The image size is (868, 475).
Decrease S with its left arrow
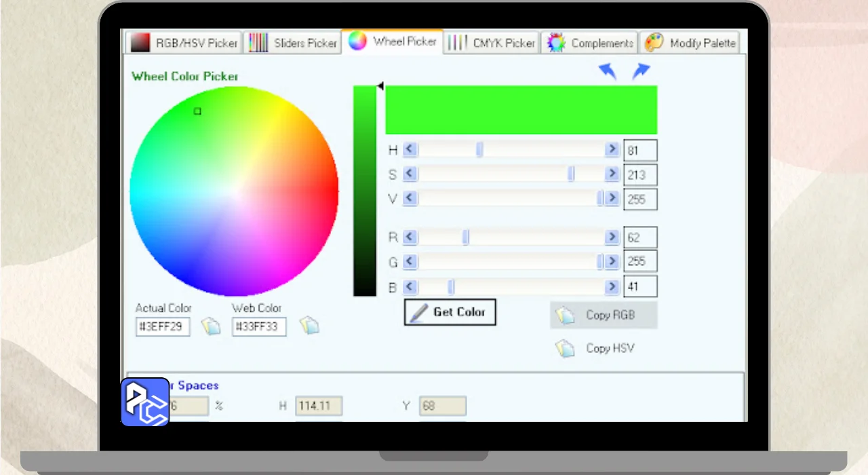coord(410,174)
